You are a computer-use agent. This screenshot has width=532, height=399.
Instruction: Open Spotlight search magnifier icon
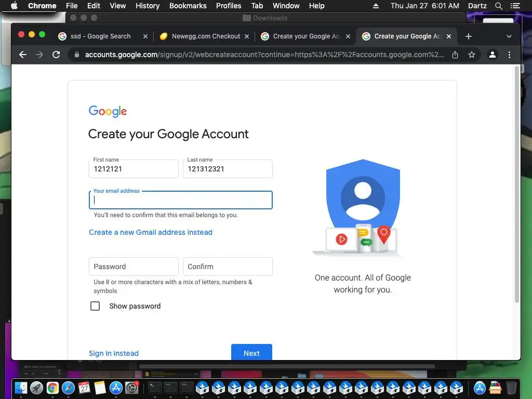tap(498, 6)
